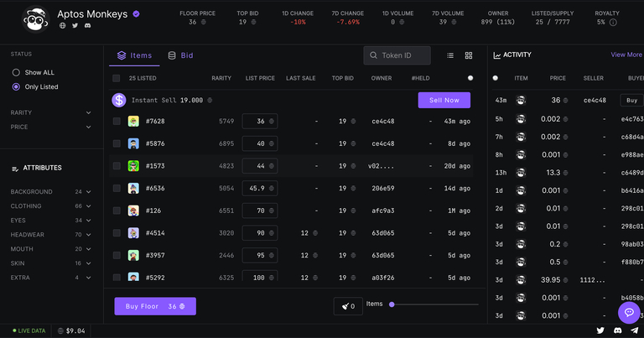This screenshot has height=338, width=644.
Task: Click the royalty info icon
Action: click(613, 23)
